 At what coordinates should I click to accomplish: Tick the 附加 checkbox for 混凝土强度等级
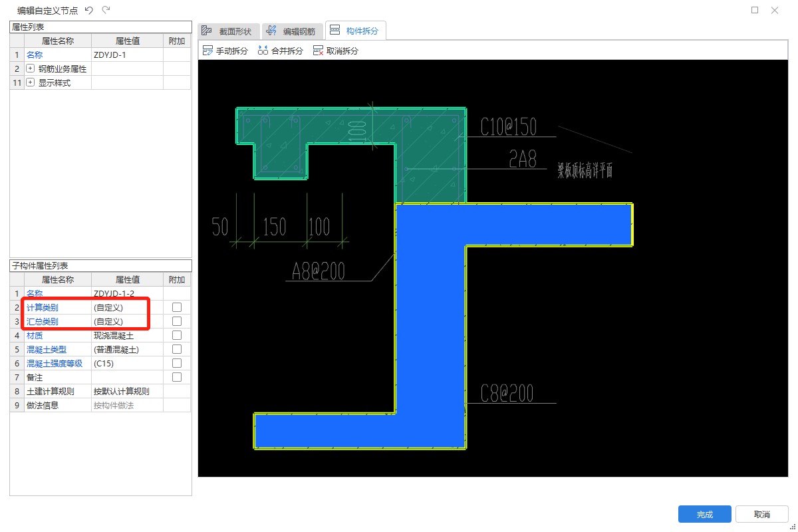click(177, 363)
